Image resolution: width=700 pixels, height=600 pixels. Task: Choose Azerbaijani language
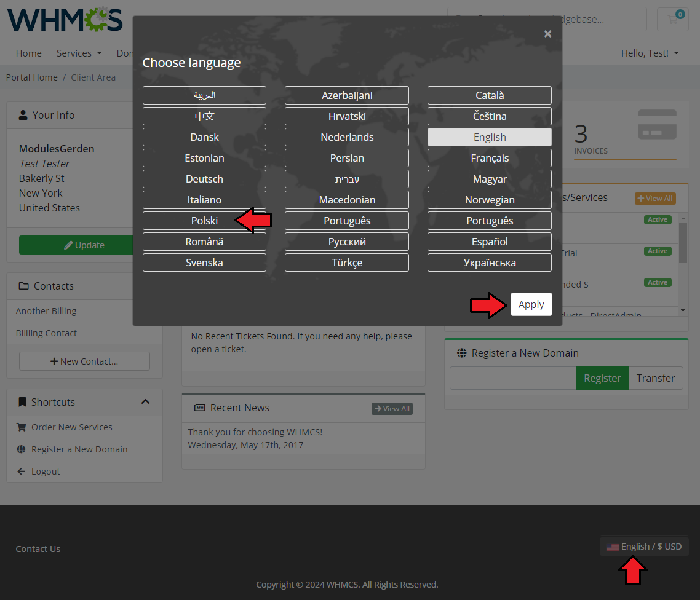click(347, 95)
